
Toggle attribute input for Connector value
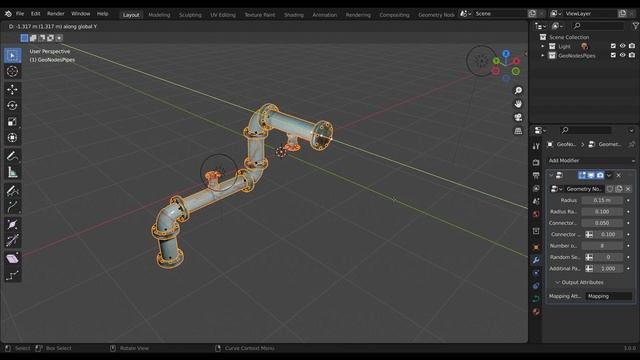pyautogui.click(x=589, y=234)
